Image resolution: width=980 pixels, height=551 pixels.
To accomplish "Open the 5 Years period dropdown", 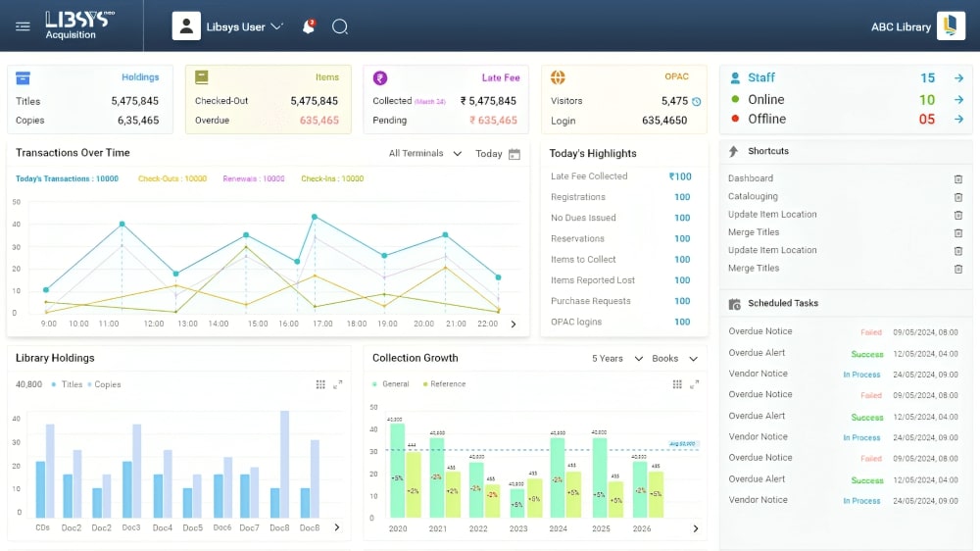I will pyautogui.click(x=617, y=359).
